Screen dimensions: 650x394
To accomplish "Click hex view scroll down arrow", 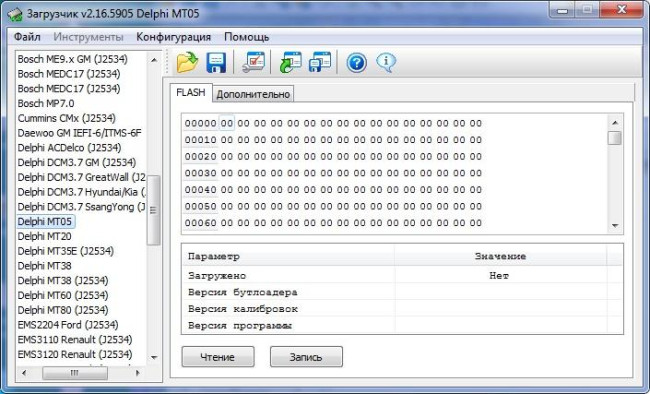I will (x=615, y=225).
